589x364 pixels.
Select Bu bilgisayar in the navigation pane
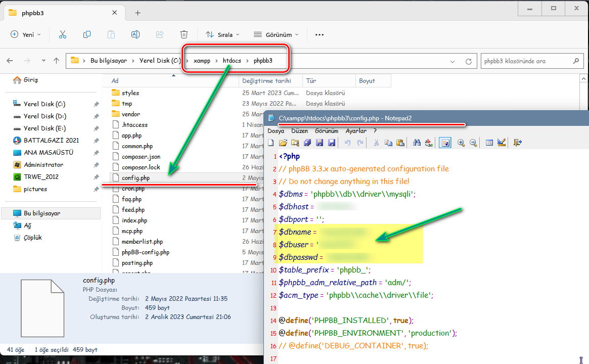(x=51, y=213)
